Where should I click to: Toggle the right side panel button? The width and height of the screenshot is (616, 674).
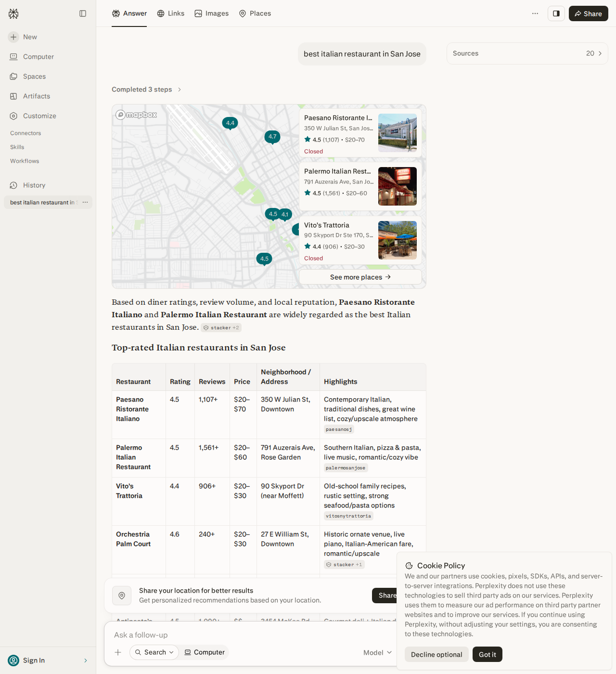[x=556, y=13]
